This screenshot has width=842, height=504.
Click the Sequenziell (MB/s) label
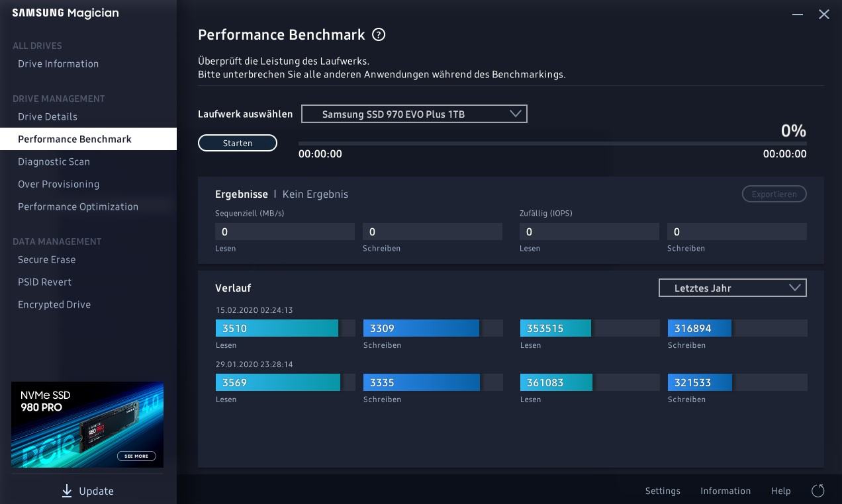250,214
